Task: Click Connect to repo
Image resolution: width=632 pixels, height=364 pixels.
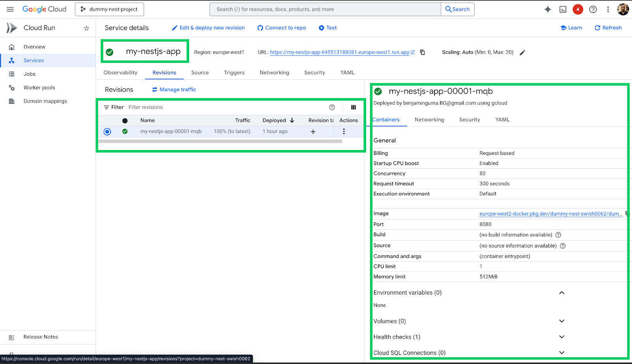Action: [282, 28]
